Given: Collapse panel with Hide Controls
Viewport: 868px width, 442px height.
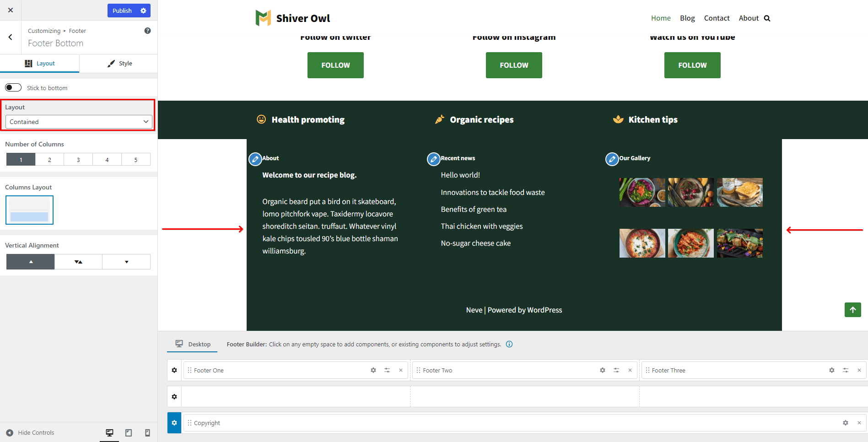Looking at the screenshot, I should pos(30,432).
